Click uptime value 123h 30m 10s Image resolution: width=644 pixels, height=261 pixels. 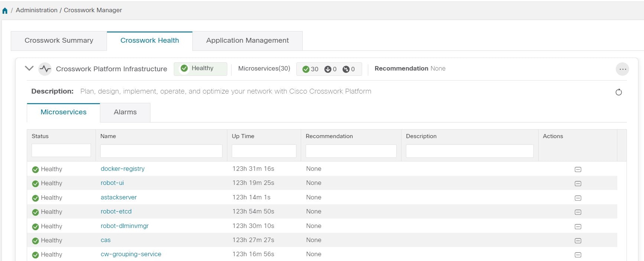coord(253,226)
